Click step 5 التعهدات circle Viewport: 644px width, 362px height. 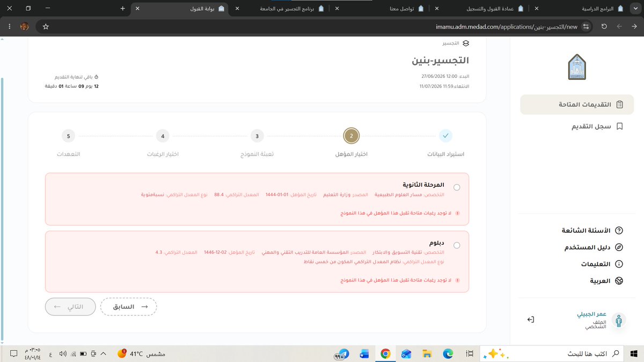coord(69,136)
